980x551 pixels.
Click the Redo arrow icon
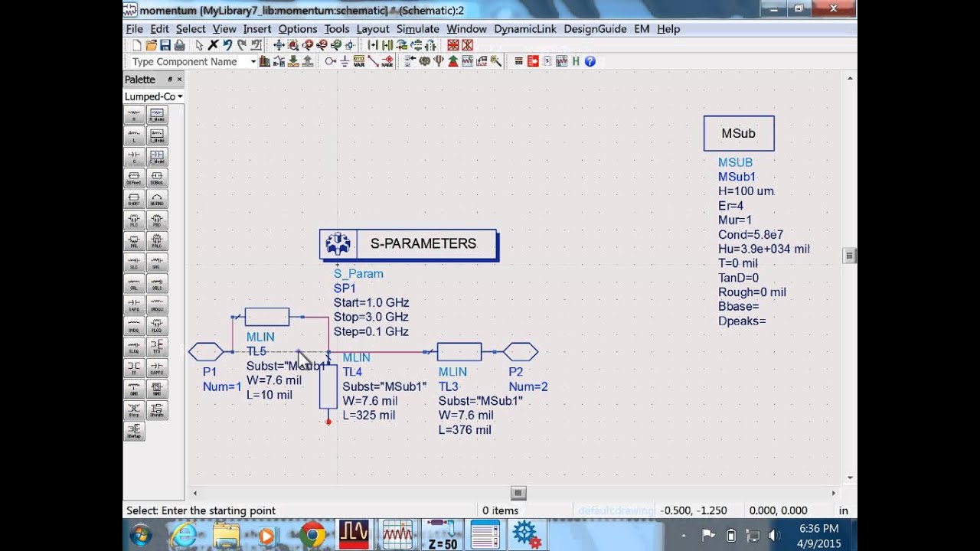(241, 45)
